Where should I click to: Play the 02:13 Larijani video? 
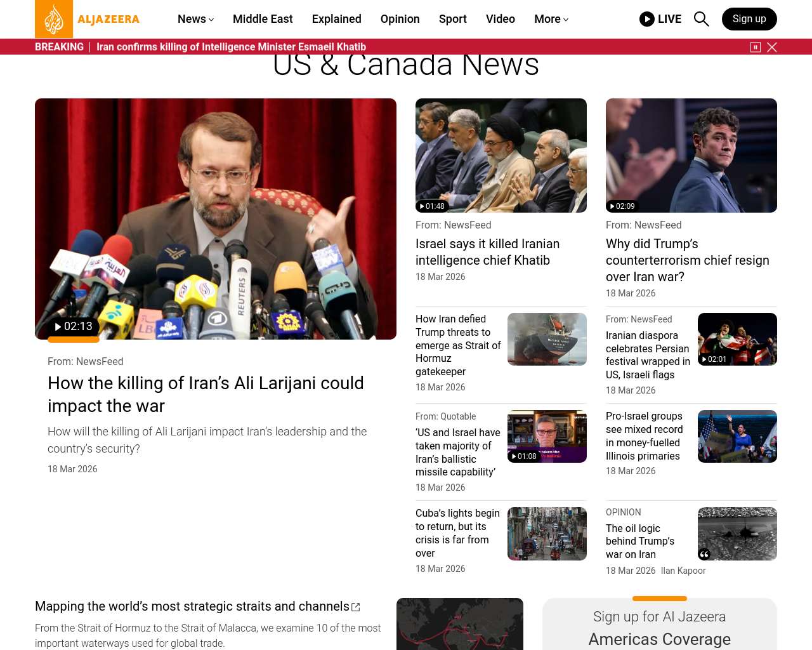tap(74, 326)
